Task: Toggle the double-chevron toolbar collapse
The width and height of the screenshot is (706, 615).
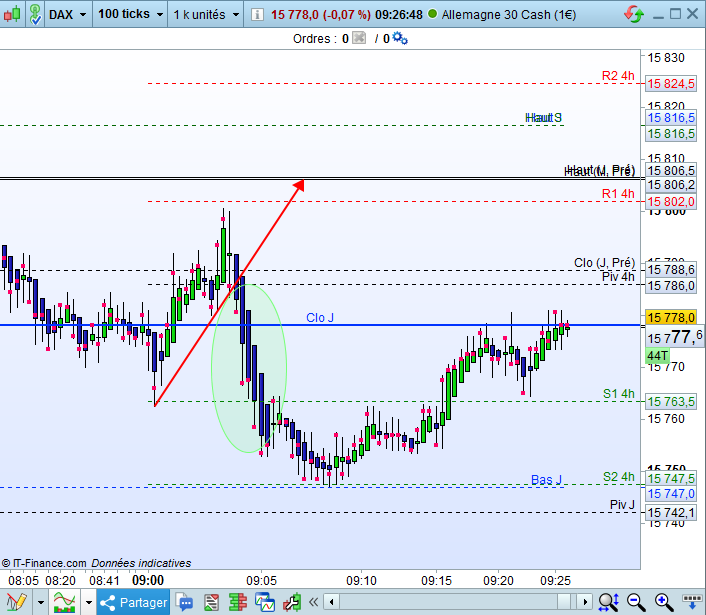Action: (x=313, y=602)
